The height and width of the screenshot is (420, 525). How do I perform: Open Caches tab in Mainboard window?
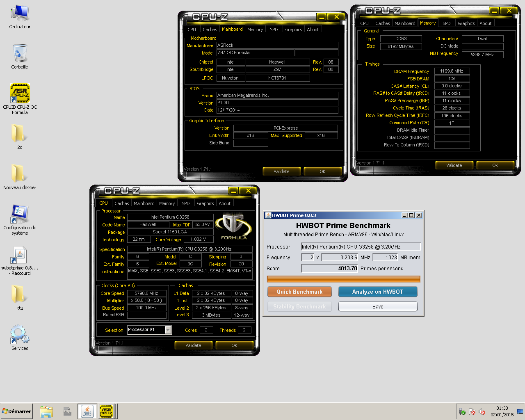point(210,30)
